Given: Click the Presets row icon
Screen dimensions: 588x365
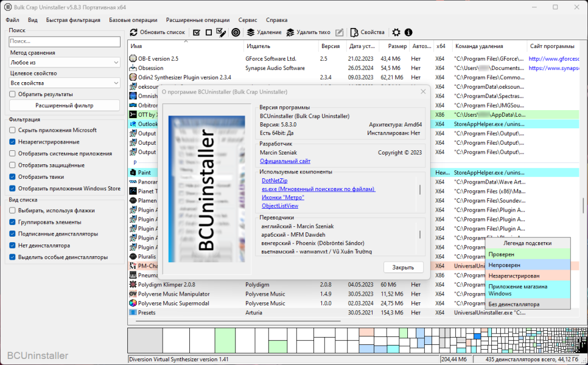Looking at the screenshot, I should [133, 312].
